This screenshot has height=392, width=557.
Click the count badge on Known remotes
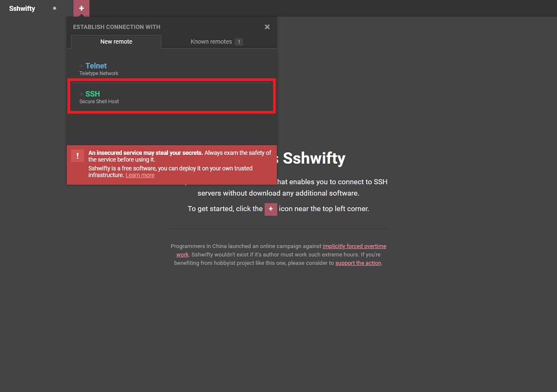pyautogui.click(x=239, y=42)
